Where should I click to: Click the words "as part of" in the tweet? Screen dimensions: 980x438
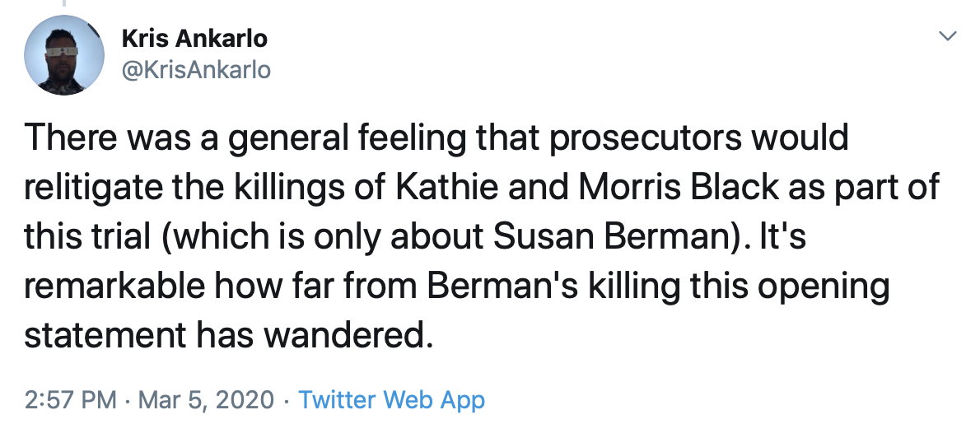875,187
